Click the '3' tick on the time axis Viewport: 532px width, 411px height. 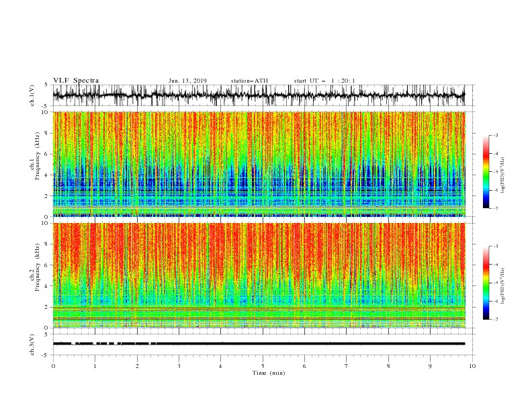click(179, 366)
